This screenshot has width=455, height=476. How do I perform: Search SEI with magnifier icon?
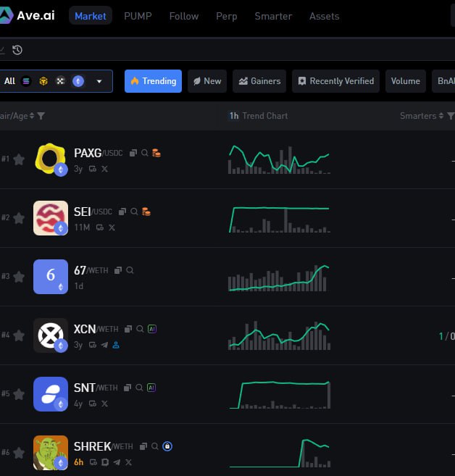tap(134, 212)
